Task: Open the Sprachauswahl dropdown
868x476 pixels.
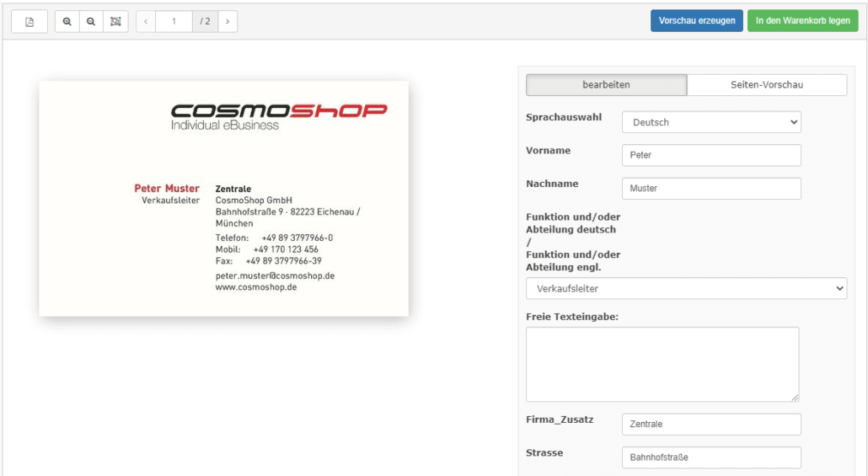Action: pyautogui.click(x=711, y=122)
